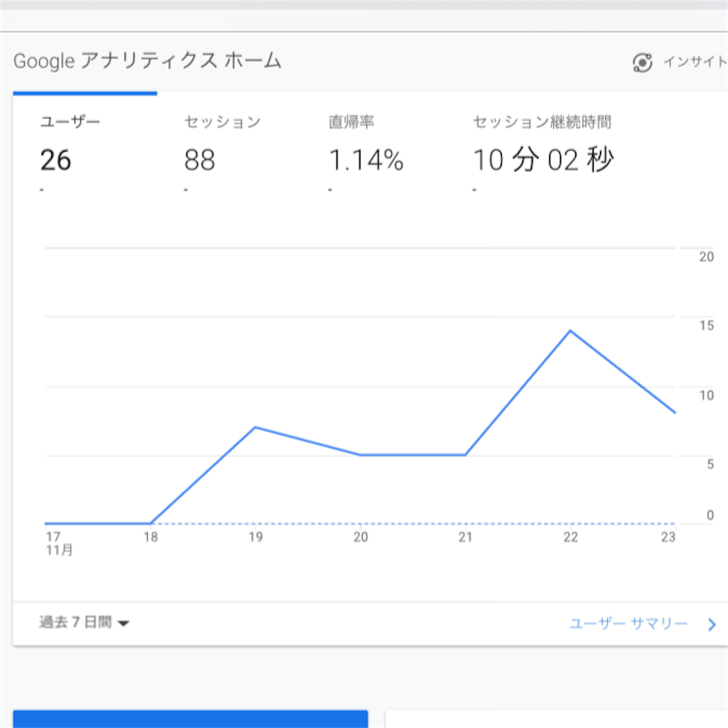Click the x-axis label 18

tap(151, 537)
